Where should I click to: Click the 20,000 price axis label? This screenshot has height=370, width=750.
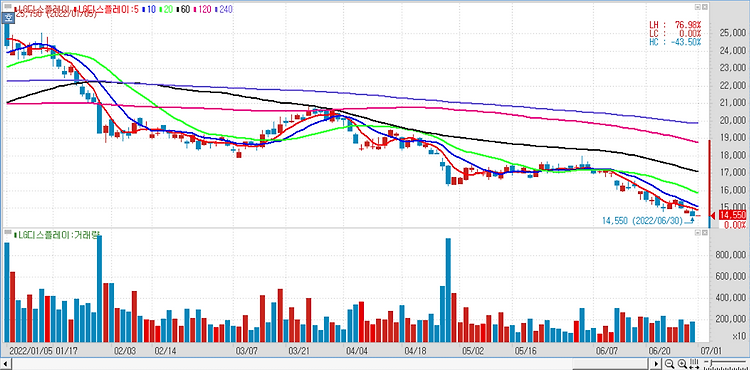coord(732,120)
